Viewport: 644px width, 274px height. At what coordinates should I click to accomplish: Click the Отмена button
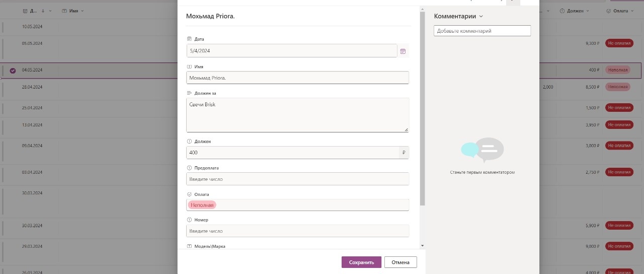click(x=400, y=262)
